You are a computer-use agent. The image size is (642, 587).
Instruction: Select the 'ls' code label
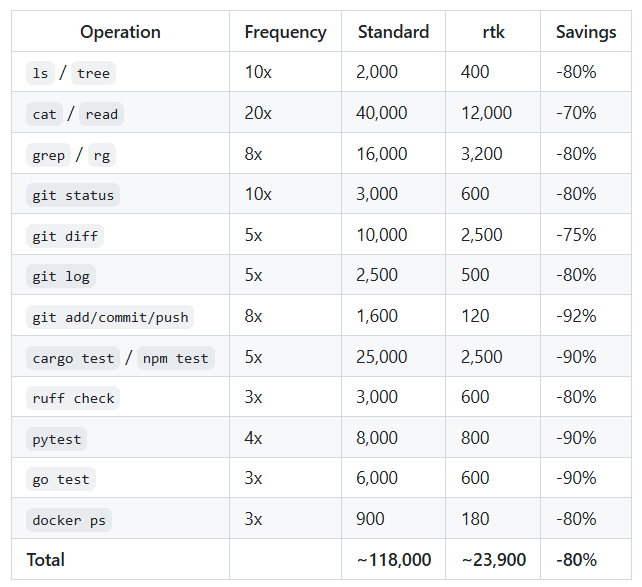40,73
